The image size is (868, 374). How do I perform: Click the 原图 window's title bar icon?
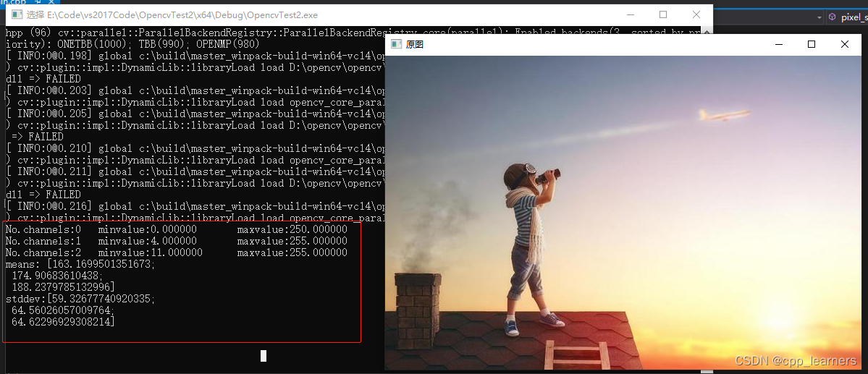[x=396, y=44]
